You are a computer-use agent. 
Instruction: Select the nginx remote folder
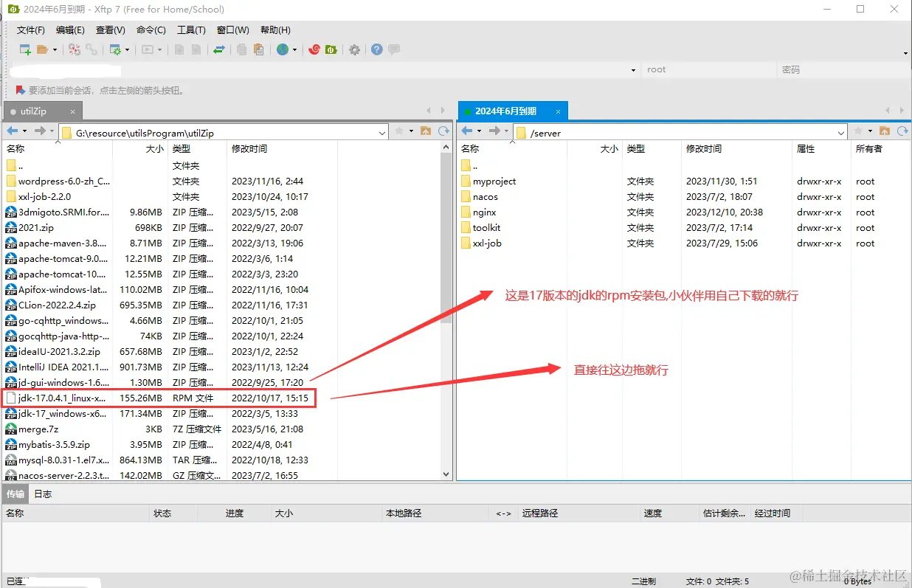tap(485, 212)
